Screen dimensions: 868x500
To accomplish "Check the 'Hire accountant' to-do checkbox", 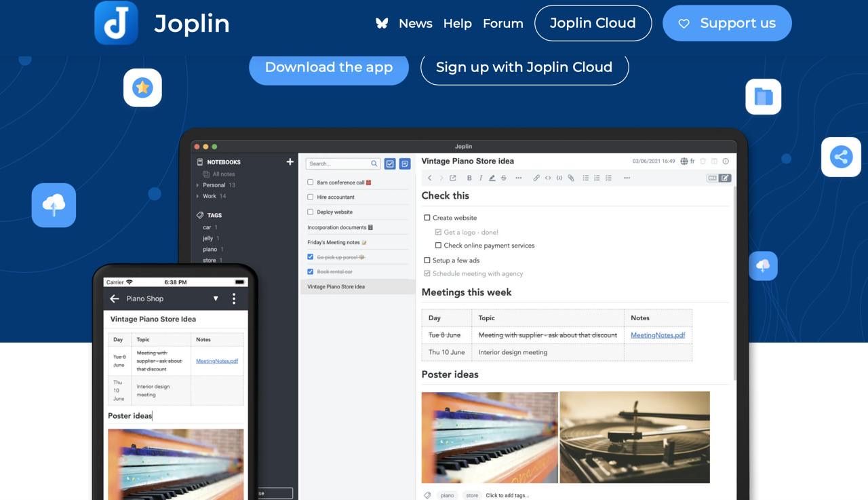I will (x=311, y=197).
